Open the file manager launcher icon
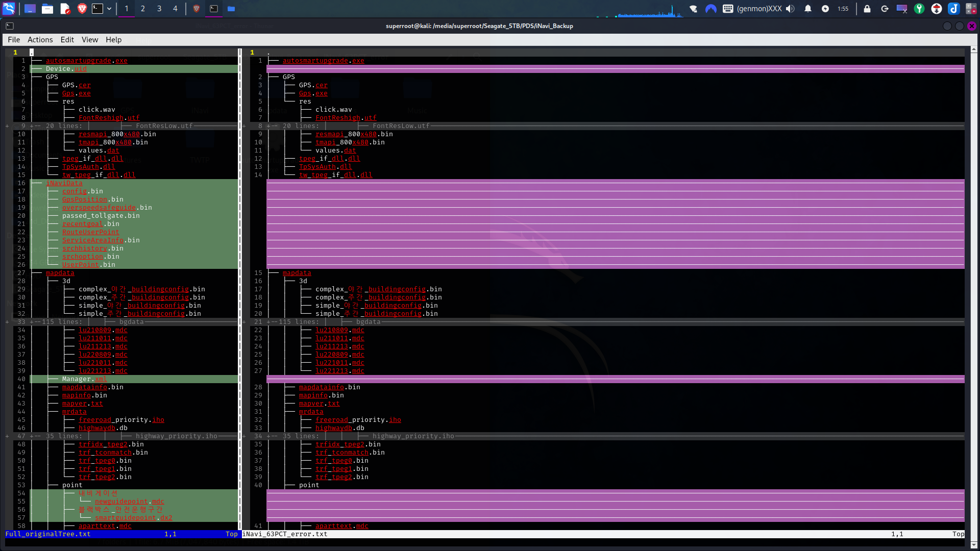Screen dimensions: 980x551 pos(47,9)
